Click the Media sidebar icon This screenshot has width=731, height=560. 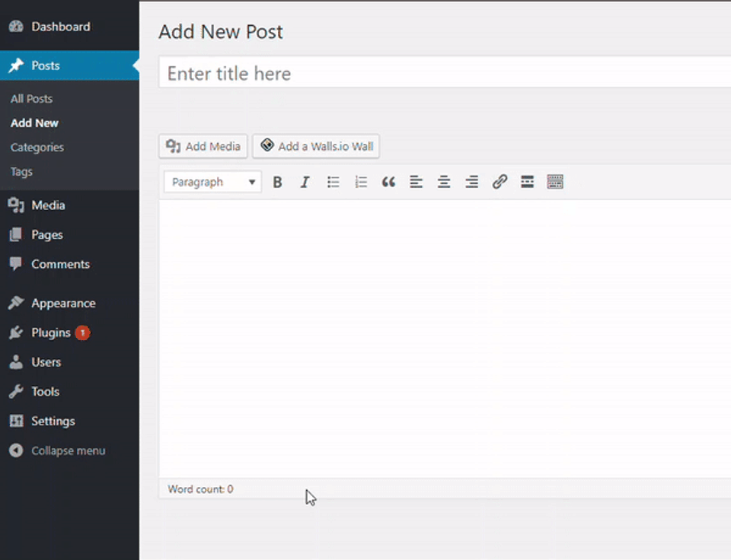tap(16, 205)
